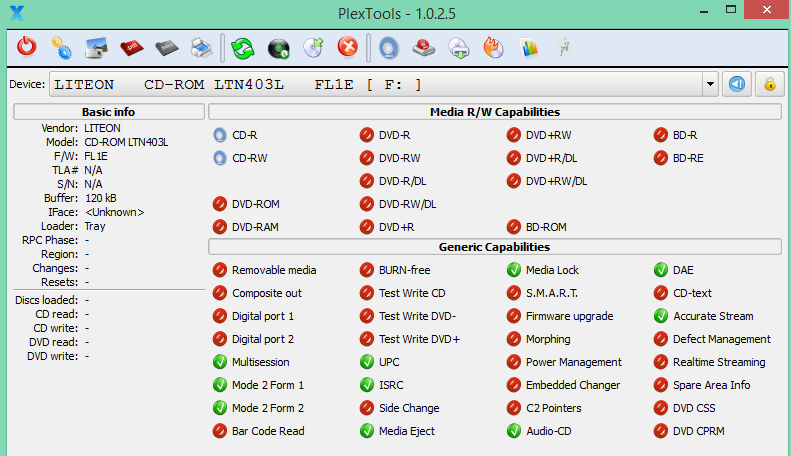Open settings via the gears icon
791x456 pixels.
coord(62,47)
